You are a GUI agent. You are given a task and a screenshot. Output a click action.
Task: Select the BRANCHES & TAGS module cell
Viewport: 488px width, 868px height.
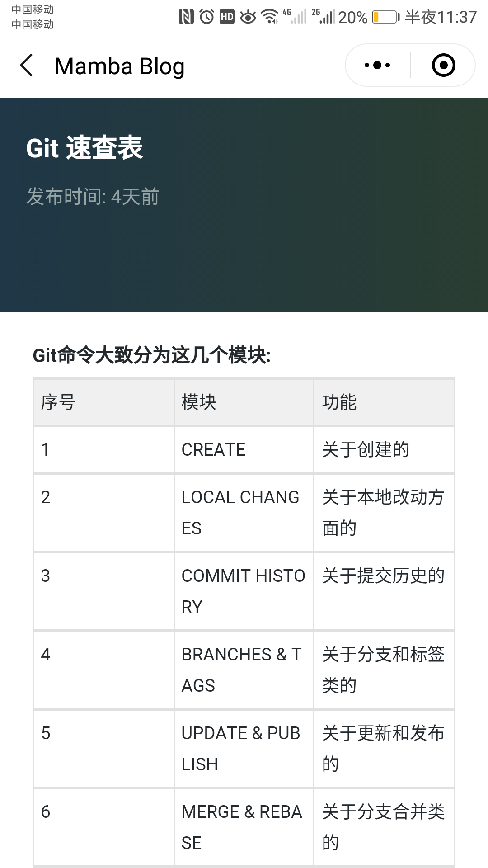(x=244, y=670)
